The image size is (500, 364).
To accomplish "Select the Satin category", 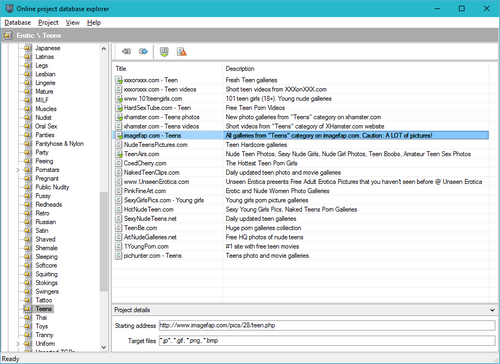I will (42, 230).
